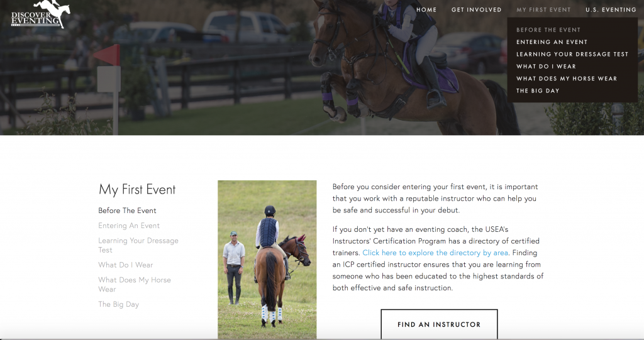Choose Entering an Event from dropdown
The height and width of the screenshot is (340, 644).
[x=552, y=42]
